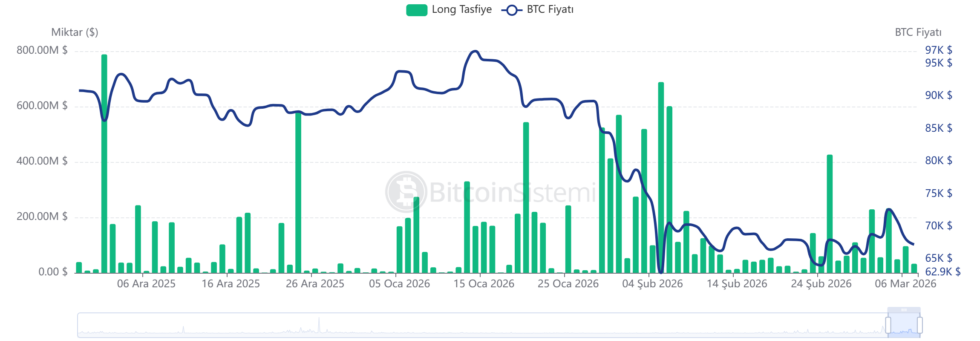Viewport: 980px width, 341px height.
Task: Click the 06 Mar 2026 date label
Action: (905, 284)
